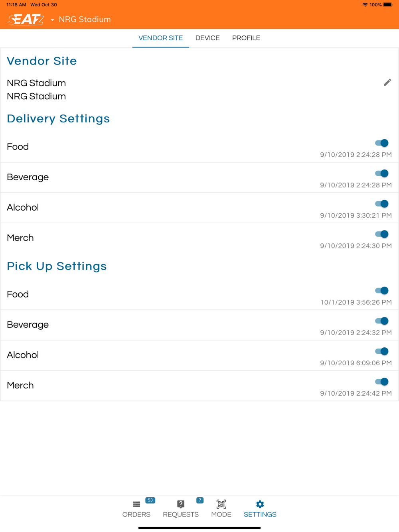Open the Requests question mark icon

pyautogui.click(x=181, y=504)
